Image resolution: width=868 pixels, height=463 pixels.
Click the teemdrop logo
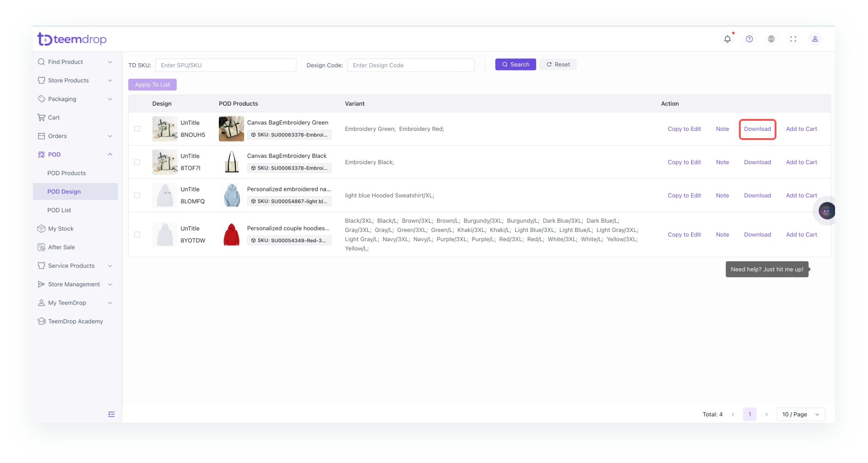(72, 39)
